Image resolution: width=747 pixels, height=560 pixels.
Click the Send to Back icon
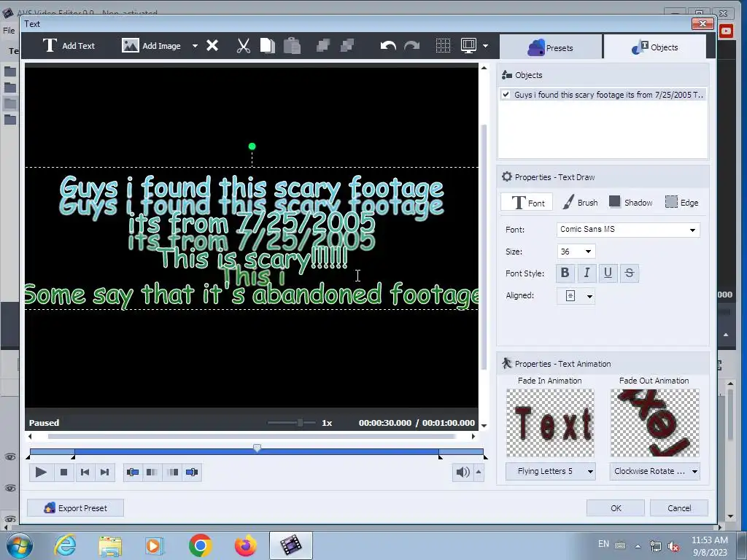347,46
